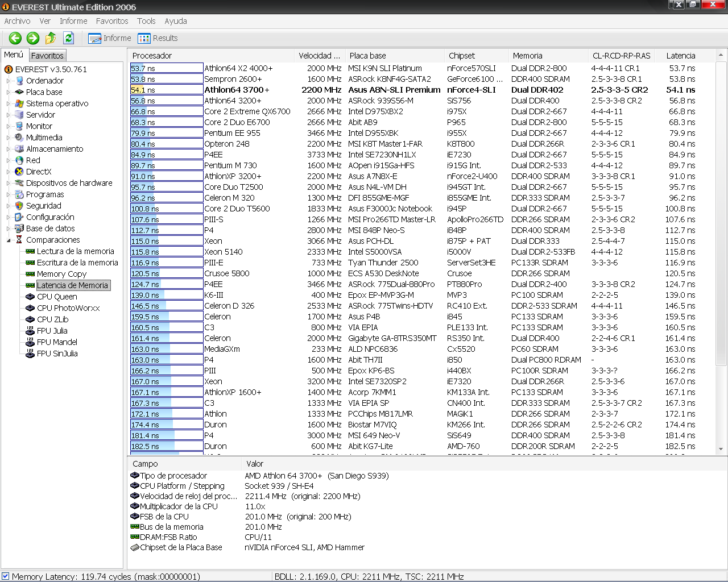Sort by the Velocidad column header
The width and height of the screenshot is (728, 582).
[320, 56]
